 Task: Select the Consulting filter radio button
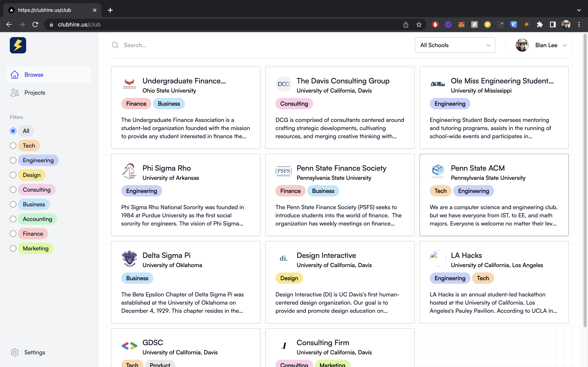[13, 190]
